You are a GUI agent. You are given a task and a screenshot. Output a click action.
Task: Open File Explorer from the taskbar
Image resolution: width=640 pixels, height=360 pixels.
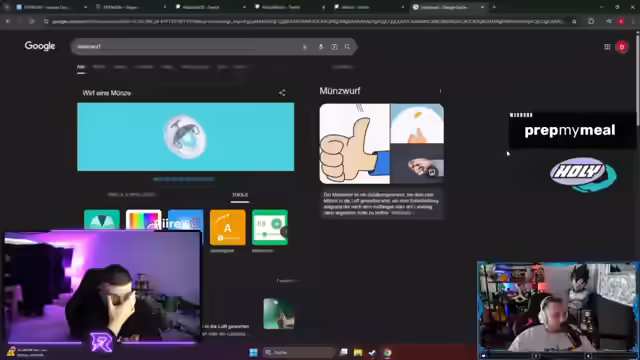point(358,352)
